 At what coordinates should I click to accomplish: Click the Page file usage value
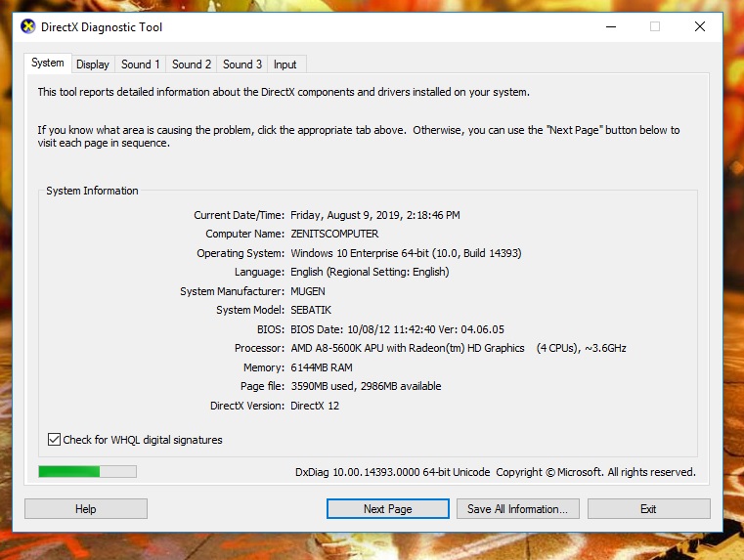click(366, 386)
